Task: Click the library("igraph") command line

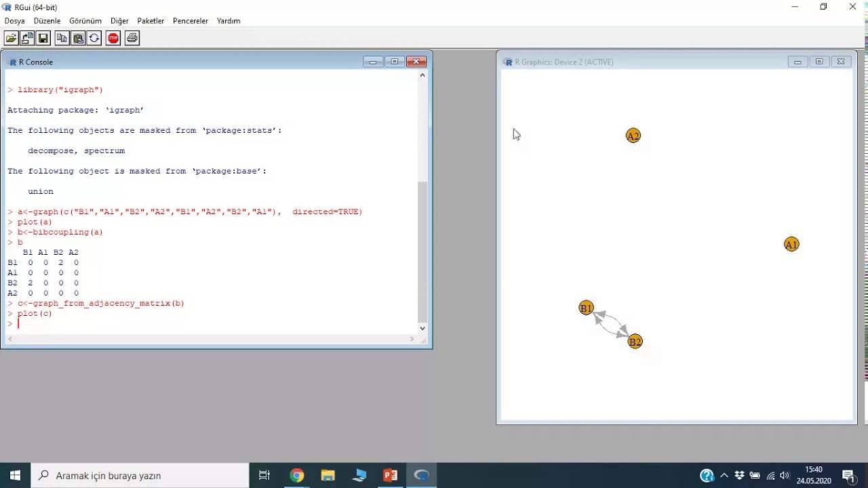Action: click(x=56, y=90)
